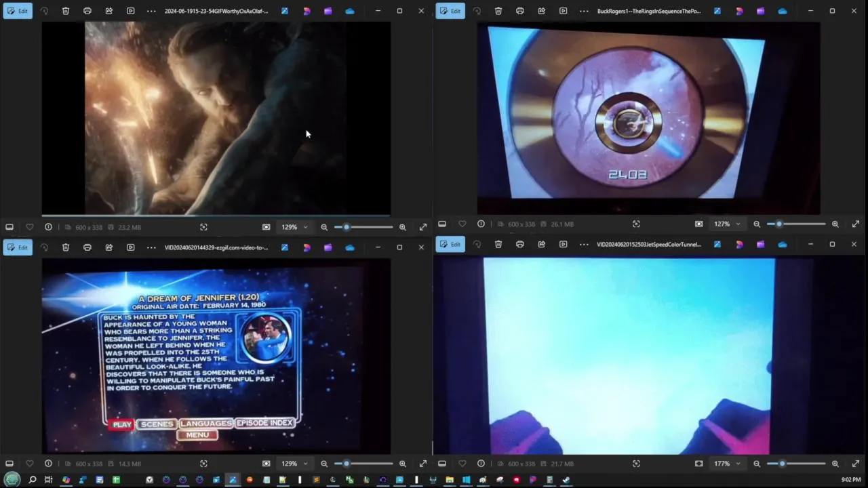Click the 9:02 PM taskbar clock
This screenshot has height=488, width=868.
coord(850,480)
